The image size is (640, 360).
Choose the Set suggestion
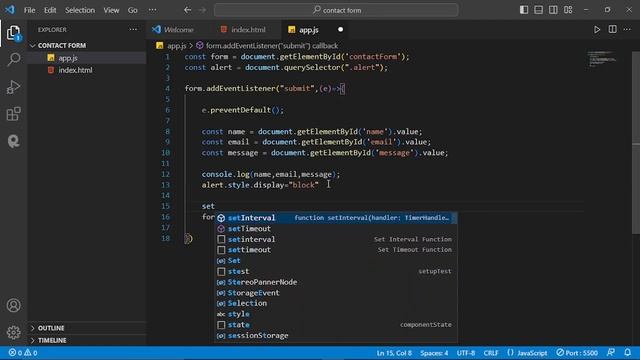336,260
